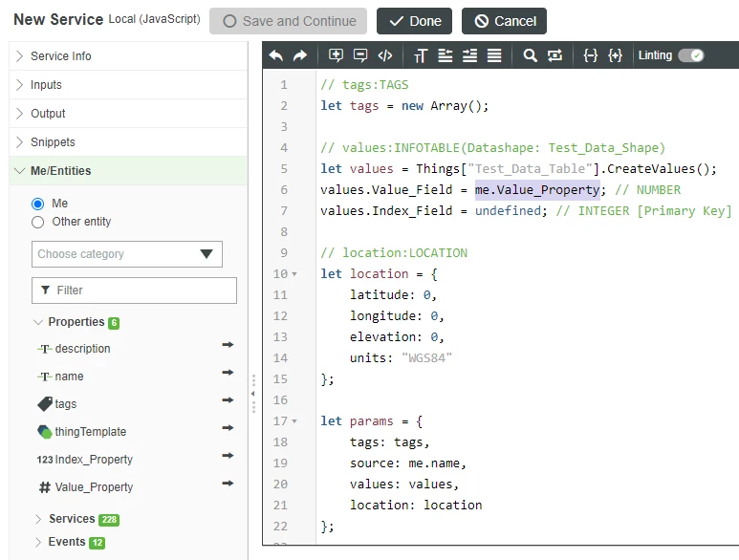Viewport: 739px width, 560px height.
Task: Undo the last code edit
Action: click(x=276, y=55)
